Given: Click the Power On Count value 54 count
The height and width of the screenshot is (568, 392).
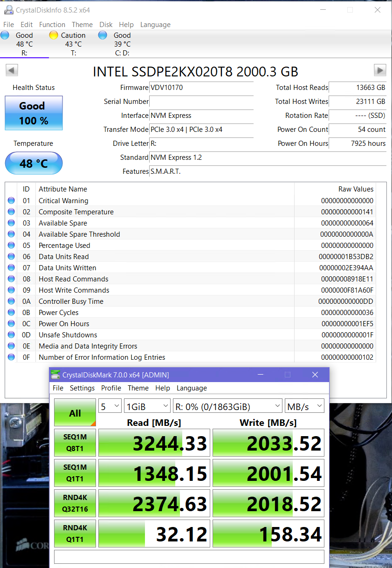Looking at the screenshot, I should tap(358, 130).
